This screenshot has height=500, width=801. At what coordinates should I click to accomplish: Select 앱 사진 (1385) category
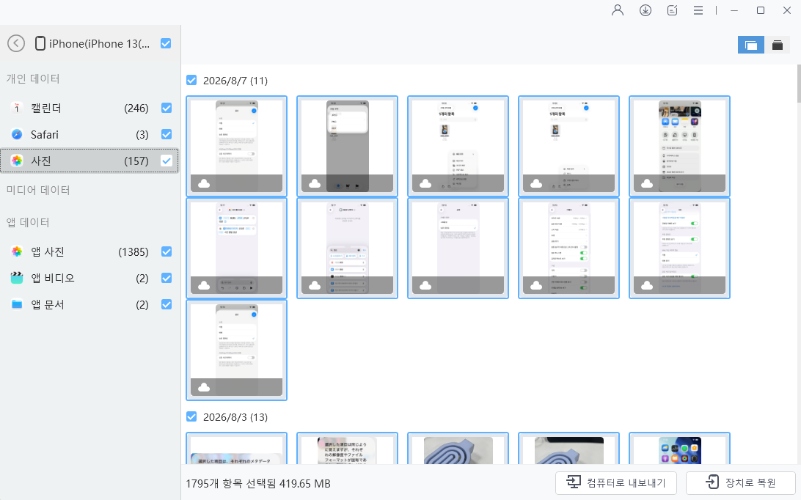point(89,252)
